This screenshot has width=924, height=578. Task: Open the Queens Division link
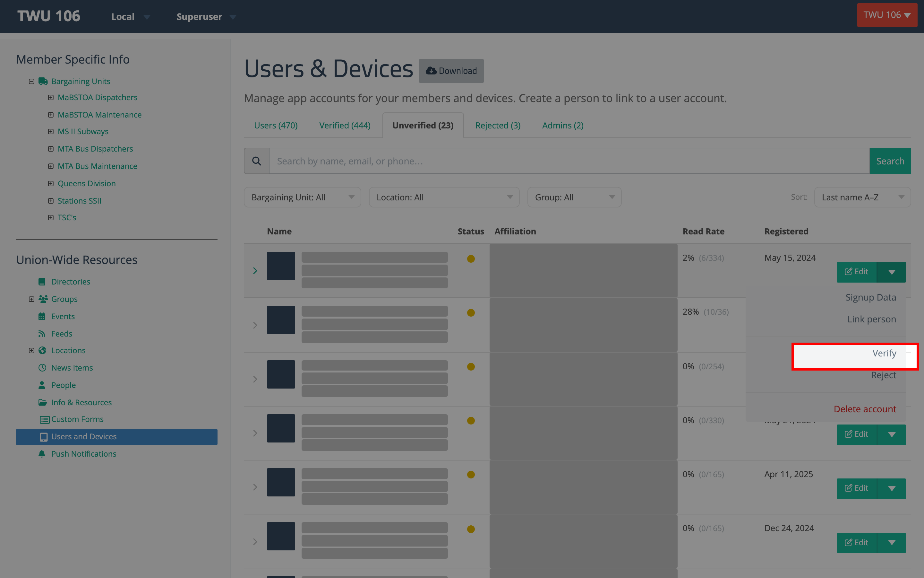[x=87, y=183]
